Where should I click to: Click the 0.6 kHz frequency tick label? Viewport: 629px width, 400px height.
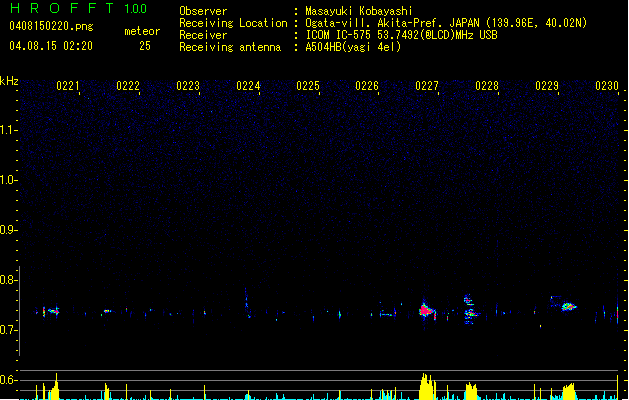(8, 380)
